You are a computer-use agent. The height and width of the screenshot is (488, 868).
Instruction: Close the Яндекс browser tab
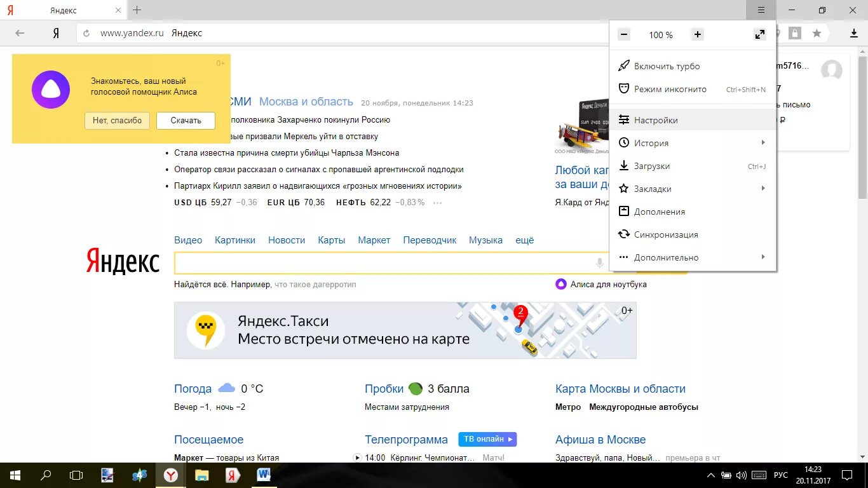point(118,10)
